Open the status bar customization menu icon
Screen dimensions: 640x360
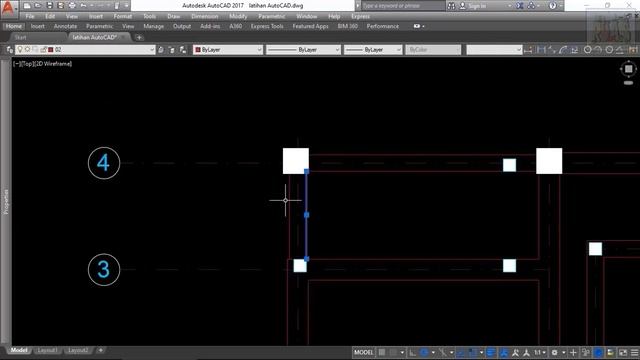tap(634, 352)
